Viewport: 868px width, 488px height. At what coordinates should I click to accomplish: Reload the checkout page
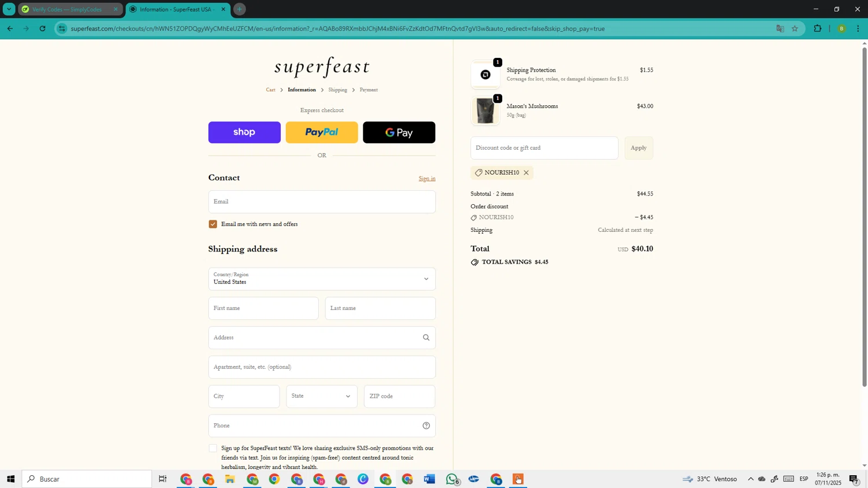click(42, 28)
